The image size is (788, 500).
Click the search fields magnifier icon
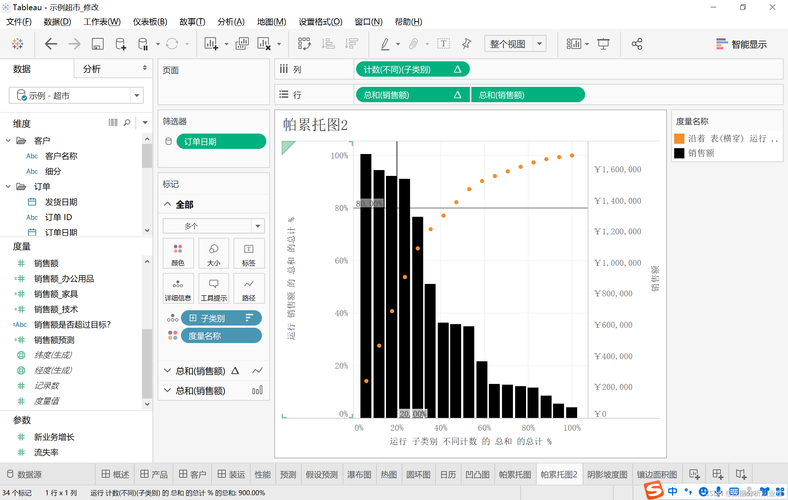(x=127, y=122)
